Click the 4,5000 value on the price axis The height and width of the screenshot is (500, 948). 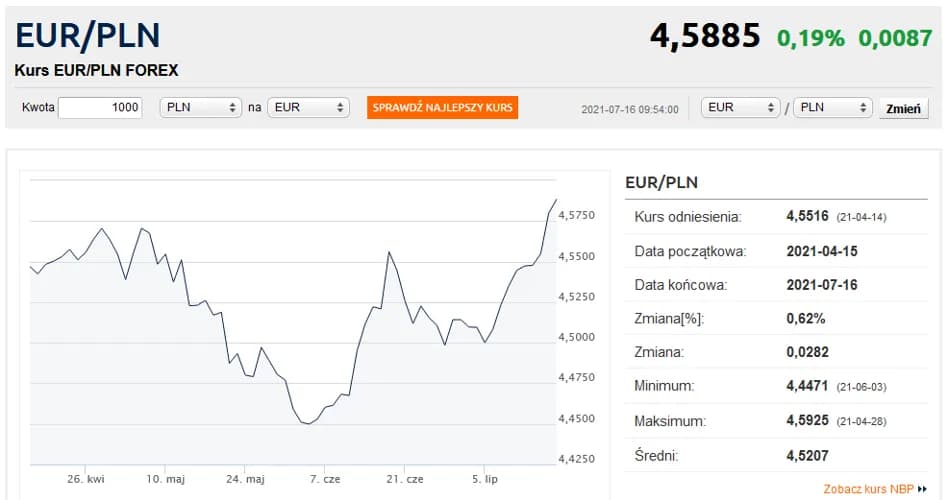point(576,337)
